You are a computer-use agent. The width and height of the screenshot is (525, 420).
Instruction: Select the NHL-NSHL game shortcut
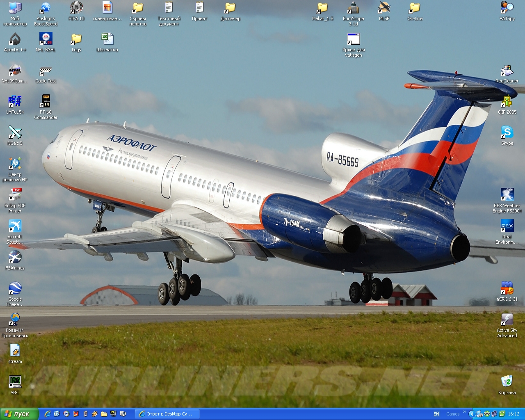click(46, 43)
